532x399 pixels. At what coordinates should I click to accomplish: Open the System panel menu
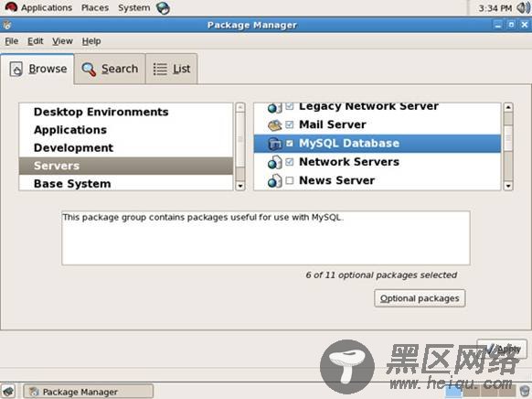click(134, 7)
